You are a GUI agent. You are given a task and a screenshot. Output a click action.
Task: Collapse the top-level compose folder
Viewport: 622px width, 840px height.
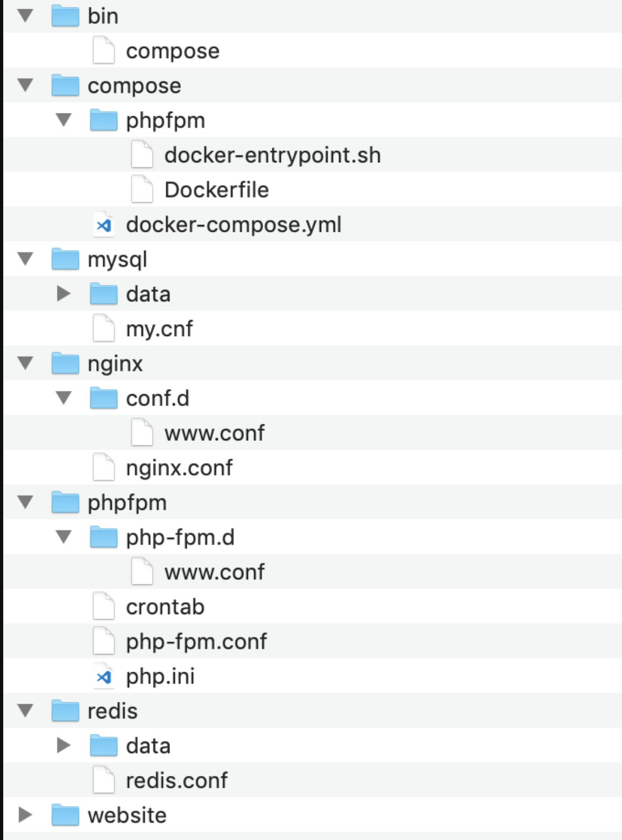pos(25,86)
